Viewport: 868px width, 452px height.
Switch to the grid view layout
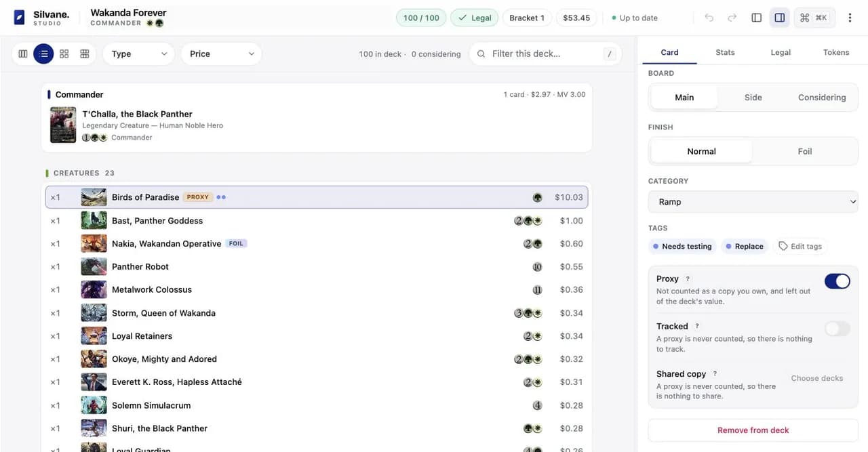[x=64, y=54]
